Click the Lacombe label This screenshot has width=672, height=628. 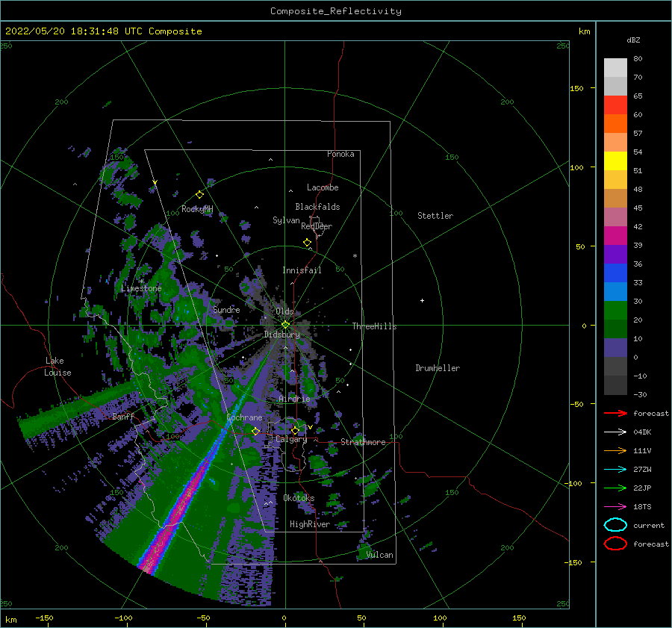[x=323, y=187]
